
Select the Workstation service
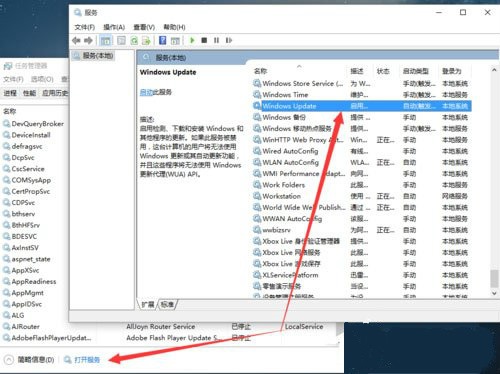362,196
